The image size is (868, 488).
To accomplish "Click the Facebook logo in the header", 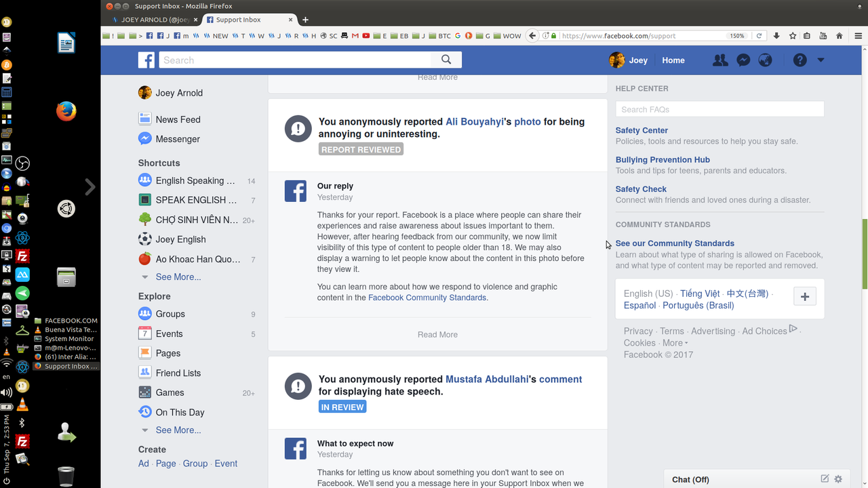I will (146, 60).
